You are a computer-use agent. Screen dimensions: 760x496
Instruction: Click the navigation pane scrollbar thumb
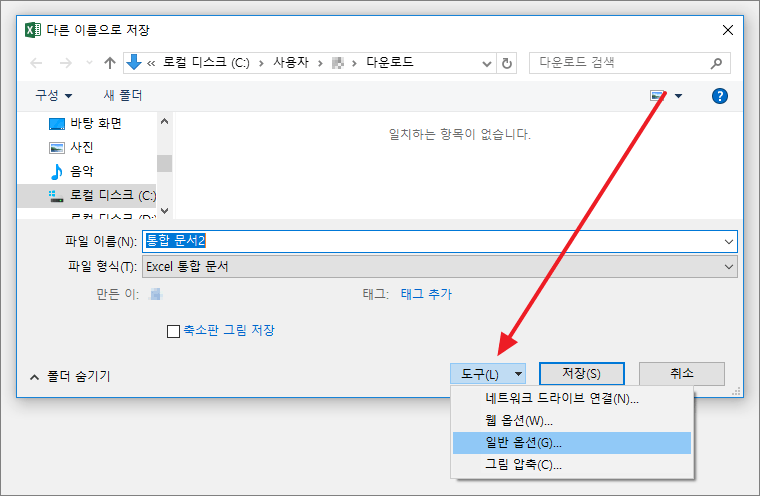pyautogui.click(x=164, y=163)
